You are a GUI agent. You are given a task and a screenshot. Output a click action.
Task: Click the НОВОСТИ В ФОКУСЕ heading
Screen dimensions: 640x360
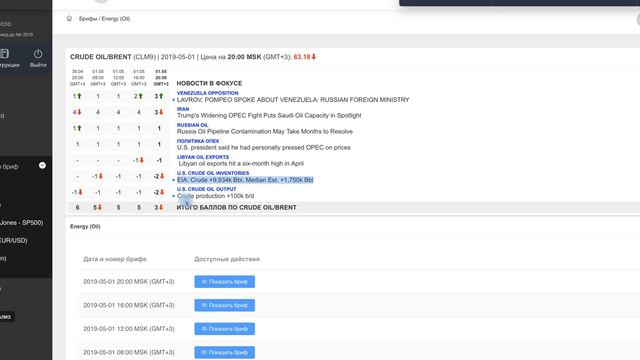click(x=209, y=83)
